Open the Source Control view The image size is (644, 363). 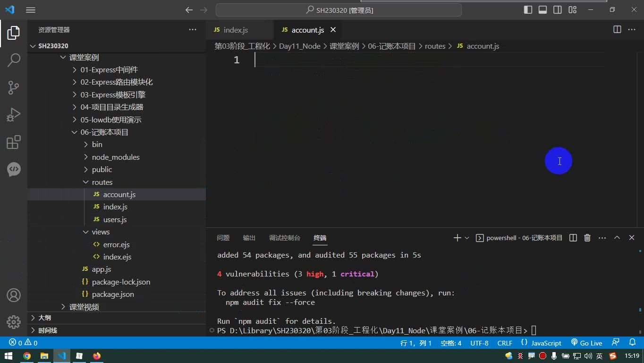click(x=14, y=87)
